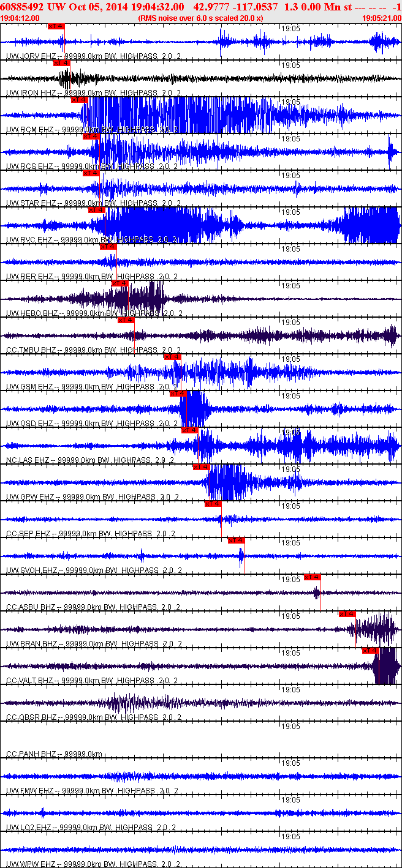Select the VALT trace red pick marker

tap(371, 651)
